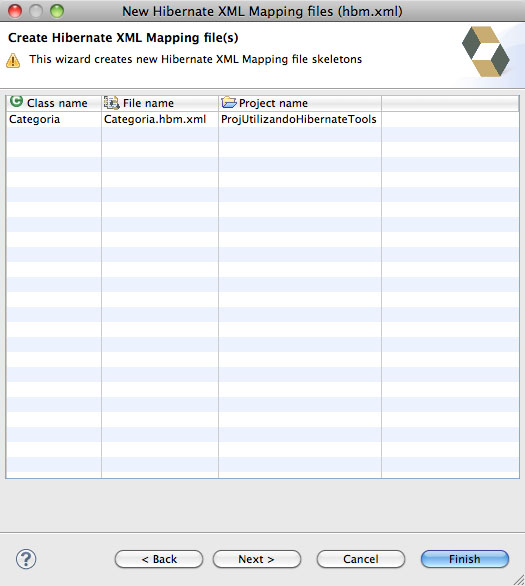Click the folder icon in Project name header
Screen dimensions: 525x586
point(229,102)
